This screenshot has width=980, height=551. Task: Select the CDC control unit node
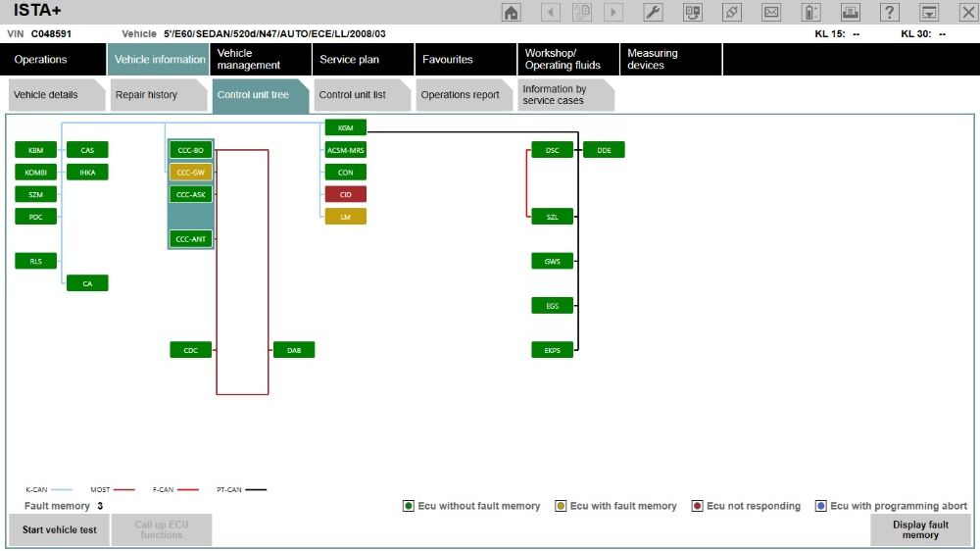[x=191, y=350]
